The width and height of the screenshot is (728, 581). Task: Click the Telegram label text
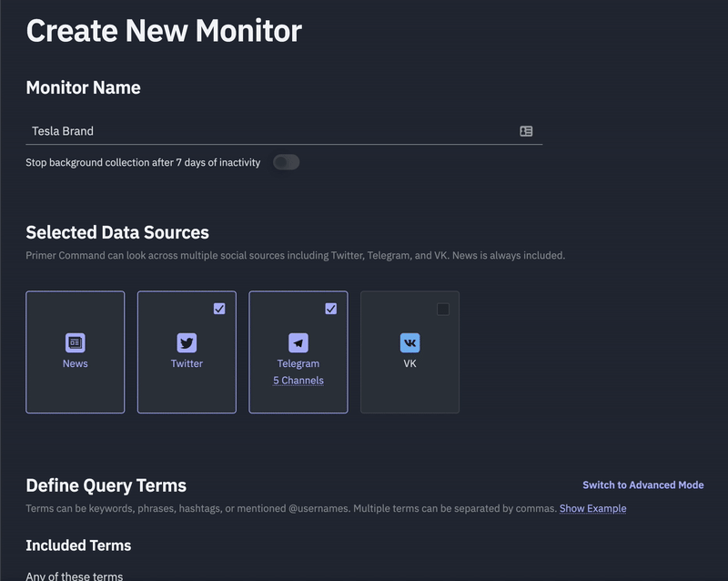(x=298, y=363)
